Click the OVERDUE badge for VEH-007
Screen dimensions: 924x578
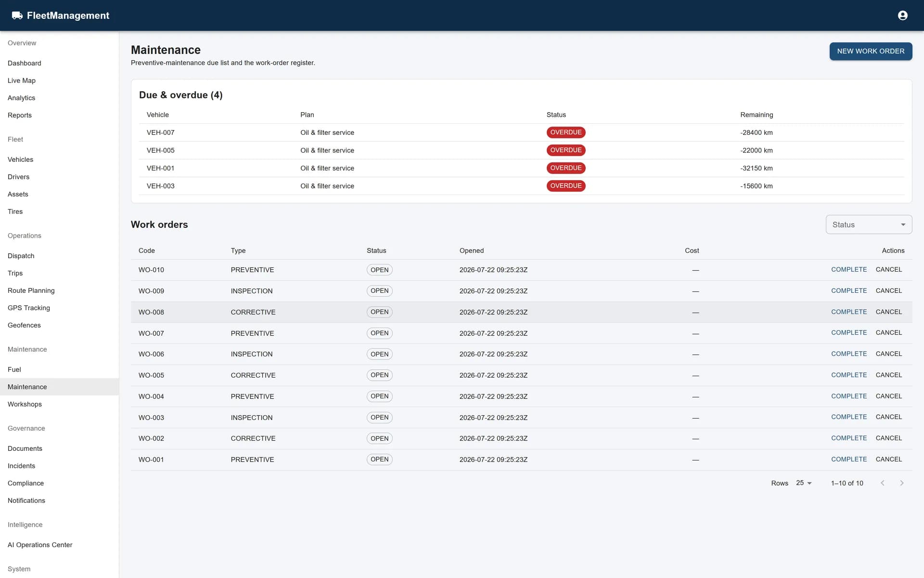[x=566, y=132]
